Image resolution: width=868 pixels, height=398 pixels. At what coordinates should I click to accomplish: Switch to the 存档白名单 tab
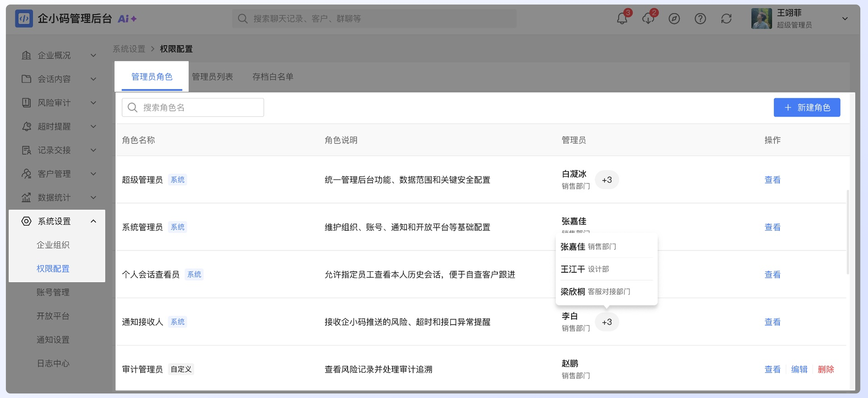coord(273,77)
